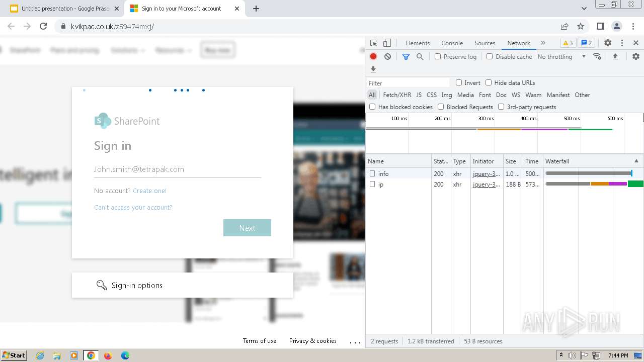Filter requests by Fetch/XHR
The width and height of the screenshot is (644, 362).
tap(397, 95)
